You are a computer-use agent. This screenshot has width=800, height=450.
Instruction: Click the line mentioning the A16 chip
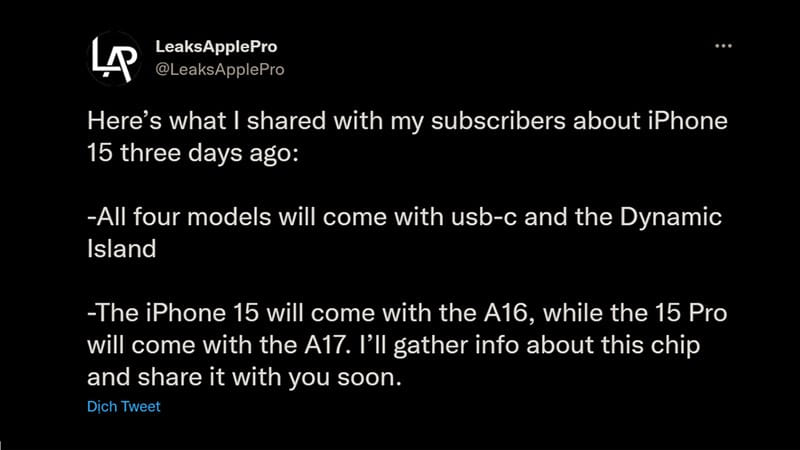pyautogui.click(x=407, y=313)
